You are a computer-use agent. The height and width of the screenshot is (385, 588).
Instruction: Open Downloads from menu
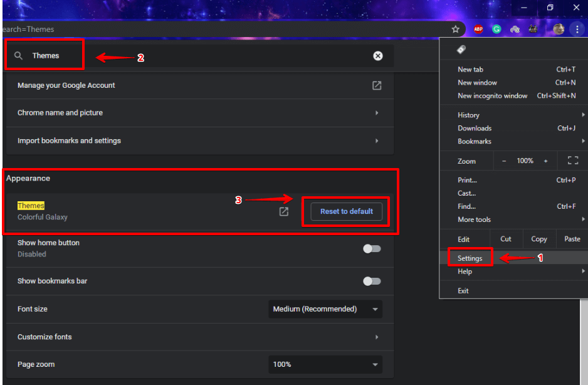[x=513, y=129]
